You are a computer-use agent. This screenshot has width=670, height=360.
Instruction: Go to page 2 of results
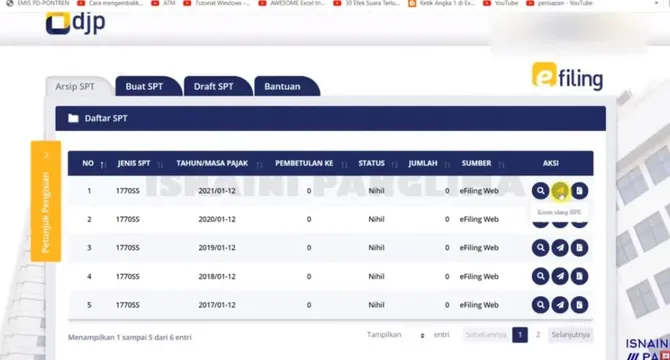click(x=538, y=335)
